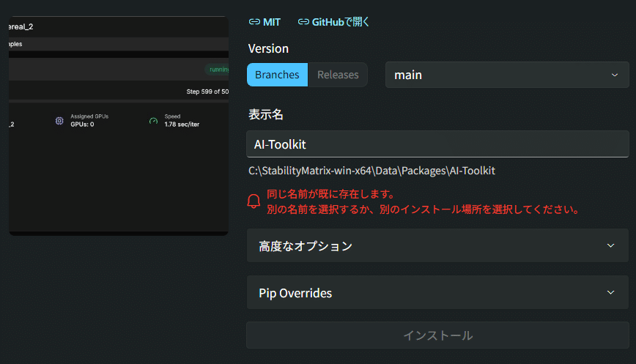Click the green running status badge in preview
Viewport: 636px width, 364px height.
(217, 70)
